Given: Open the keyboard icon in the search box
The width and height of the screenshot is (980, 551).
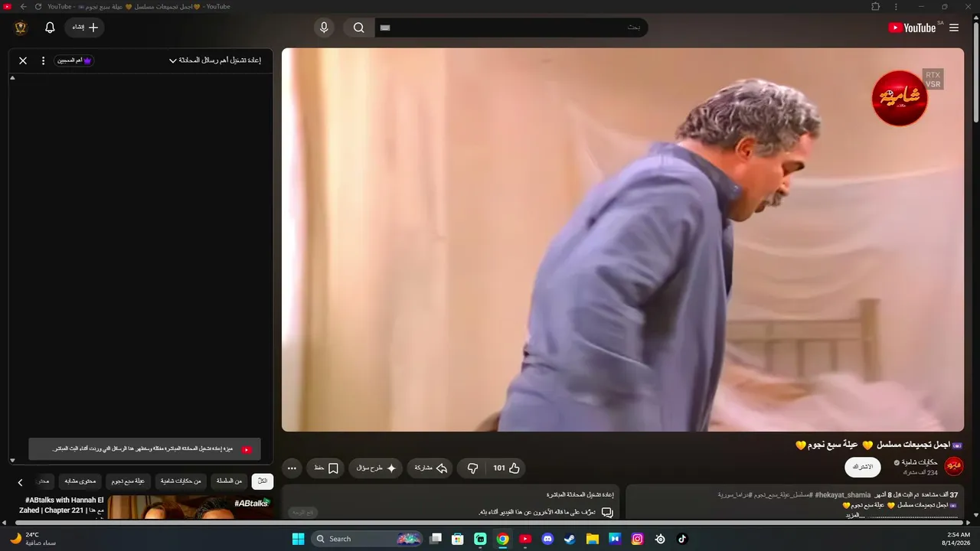Looking at the screenshot, I should pos(385,28).
